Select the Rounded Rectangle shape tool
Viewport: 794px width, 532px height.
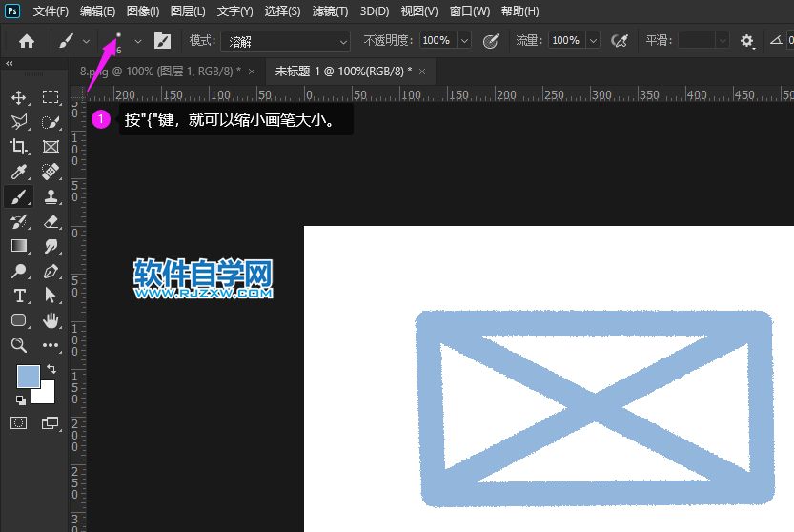coord(19,320)
